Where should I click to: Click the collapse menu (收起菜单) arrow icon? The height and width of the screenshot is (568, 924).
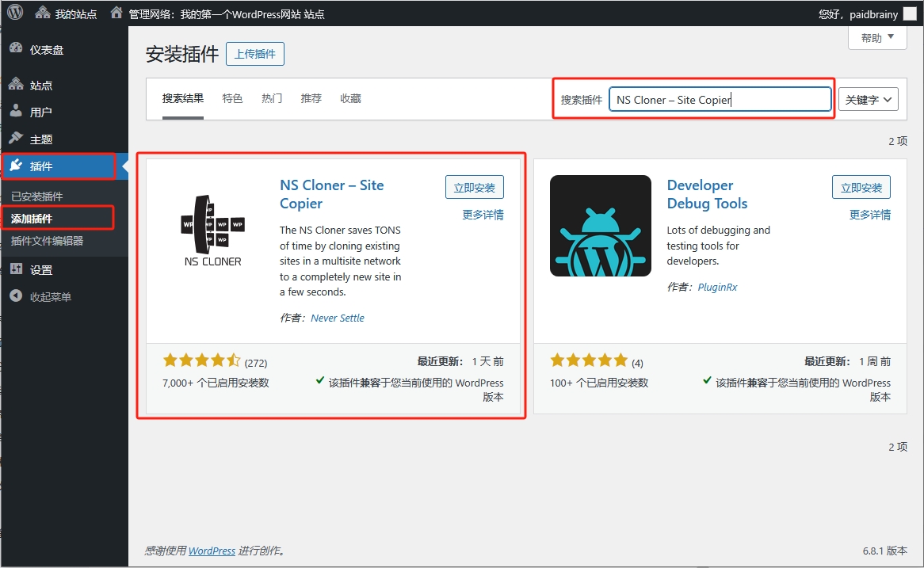(x=16, y=295)
